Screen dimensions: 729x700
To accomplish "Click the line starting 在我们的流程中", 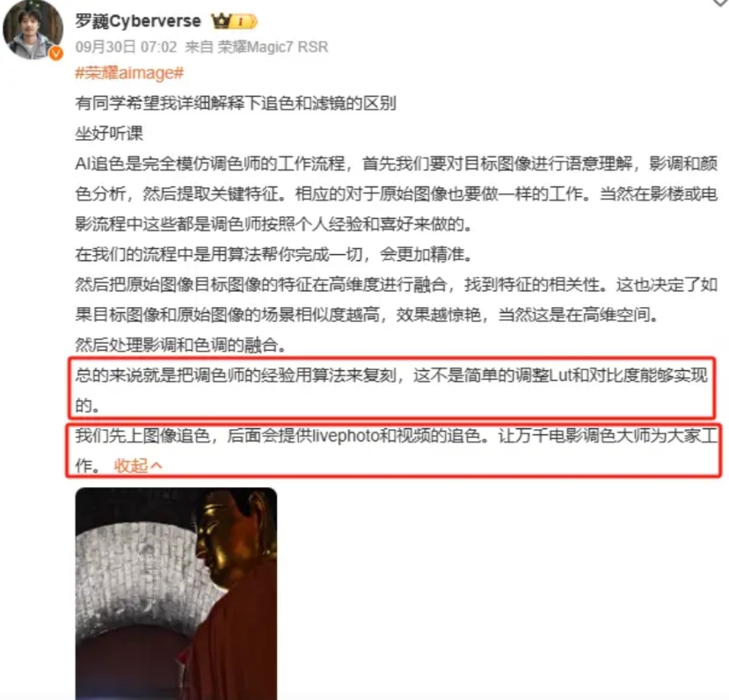I will click(x=273, y=254).
